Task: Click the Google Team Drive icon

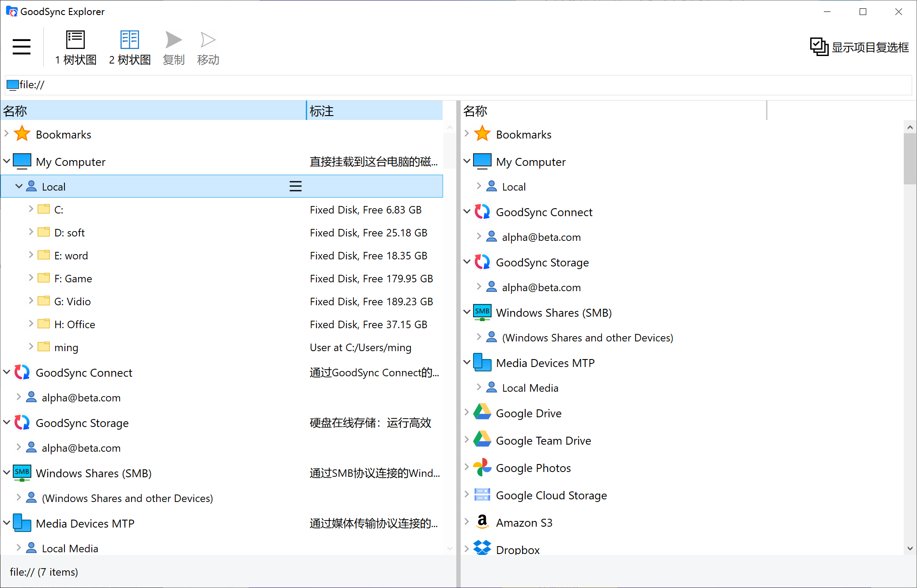Action: click(x=482, y=439)
